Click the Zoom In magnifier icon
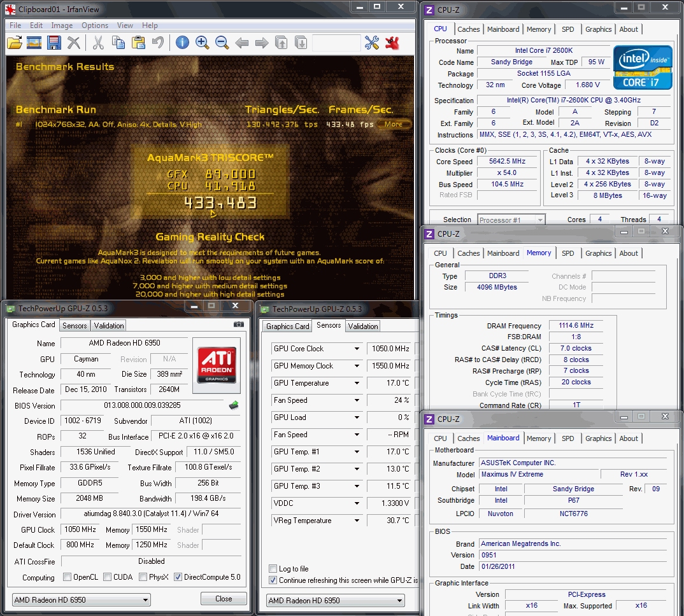 202,43
